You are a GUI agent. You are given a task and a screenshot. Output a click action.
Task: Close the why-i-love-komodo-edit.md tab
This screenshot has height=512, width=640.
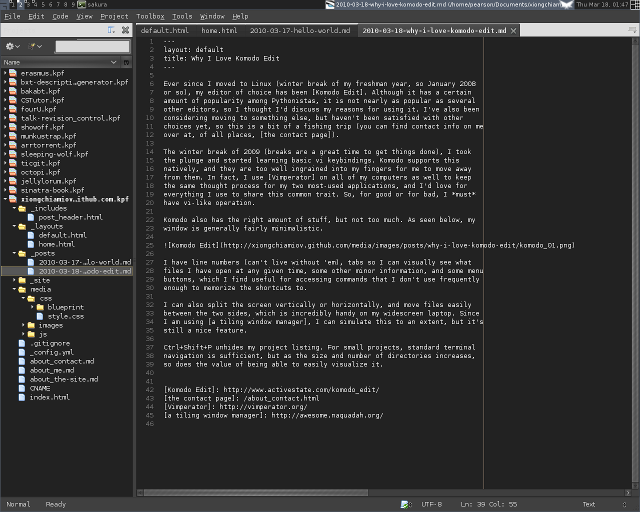tap(513, 31)
